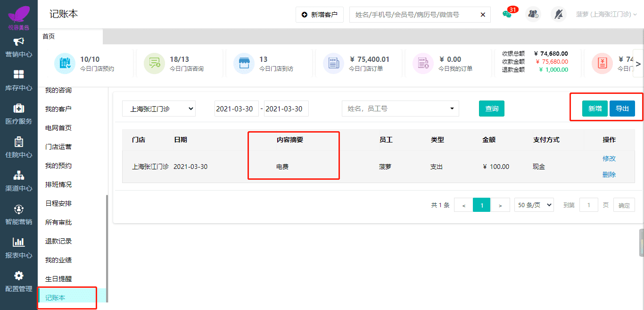Screen dimensions: 644x310
Task: Select 医疗服务 medical kit icon
Action: click(x=19, y=109)
